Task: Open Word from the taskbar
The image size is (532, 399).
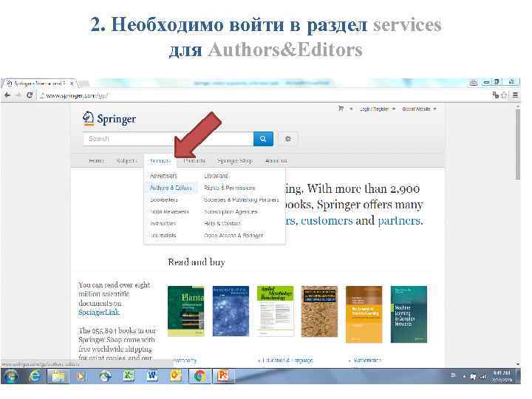Action: click(x=152, y=375)
